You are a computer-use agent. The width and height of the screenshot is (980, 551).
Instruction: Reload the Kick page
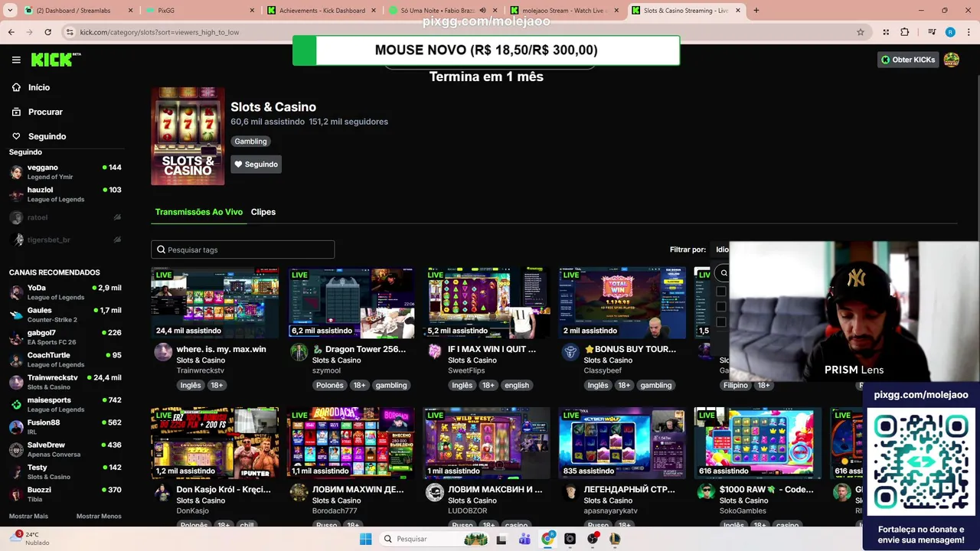coord(47,32)
